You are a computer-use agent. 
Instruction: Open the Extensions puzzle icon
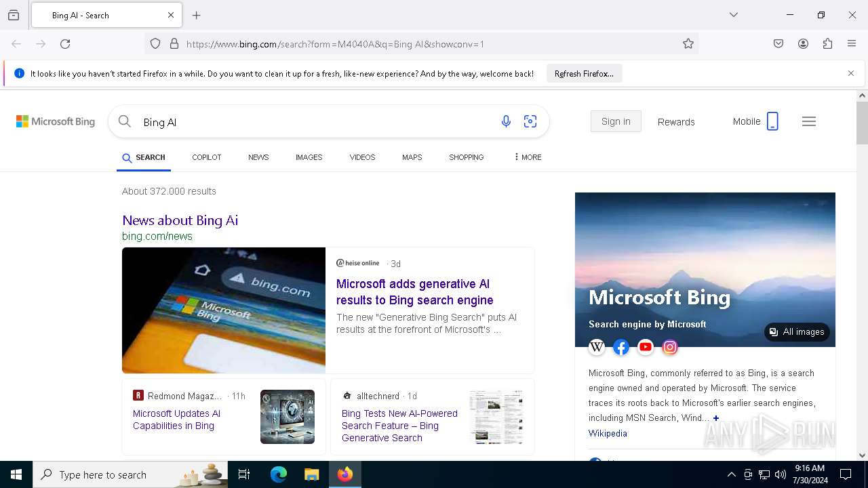(x=827, y=44)
